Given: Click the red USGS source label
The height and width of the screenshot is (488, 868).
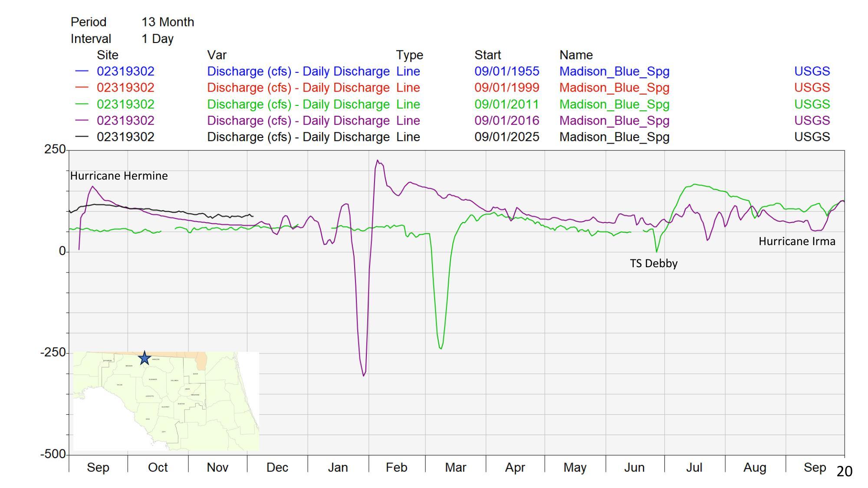Looking at the screenshot, I should [812, 88].
